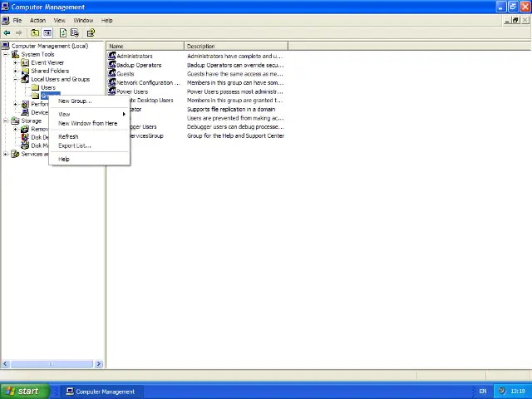Click the Disk Management tree icon
532x399 pixels.
click(x=25, y=145)
